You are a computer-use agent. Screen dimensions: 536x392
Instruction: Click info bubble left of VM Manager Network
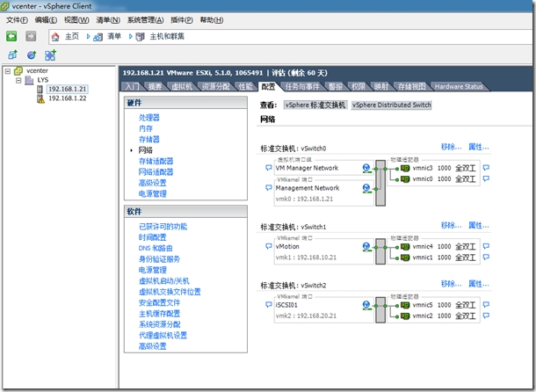[269, 168]
